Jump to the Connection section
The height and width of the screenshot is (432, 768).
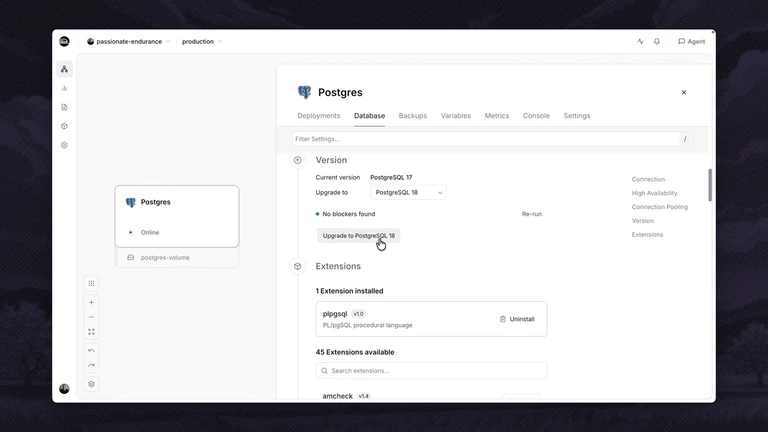click(x=648, y=179)
